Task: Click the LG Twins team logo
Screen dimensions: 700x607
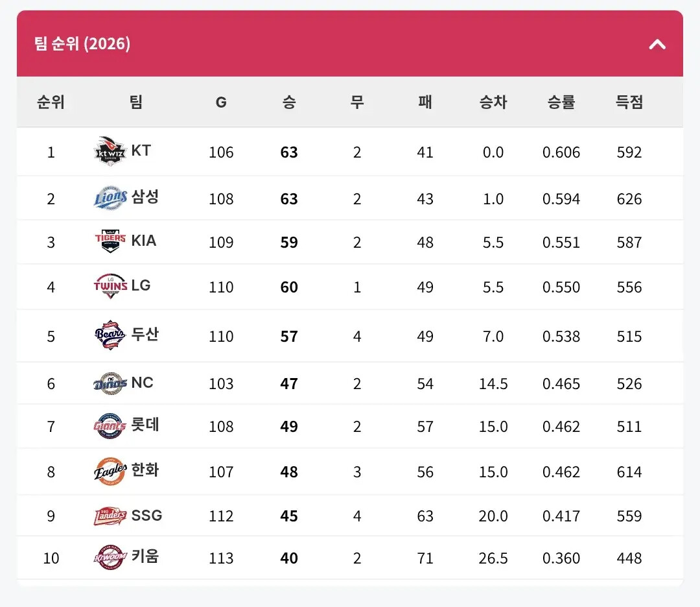Action: pos(110,286)
